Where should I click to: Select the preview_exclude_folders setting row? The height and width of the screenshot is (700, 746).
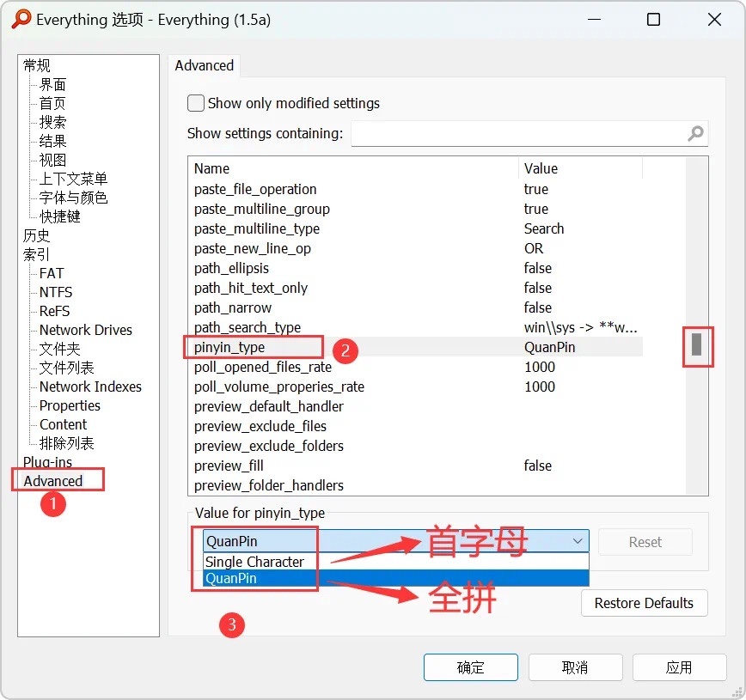click(x=416, y=446)
